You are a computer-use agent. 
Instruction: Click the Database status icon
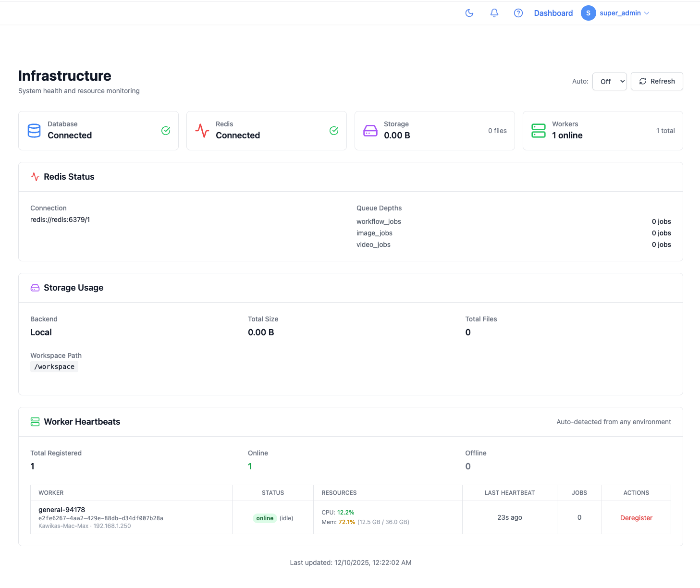[x=34, y=130]
